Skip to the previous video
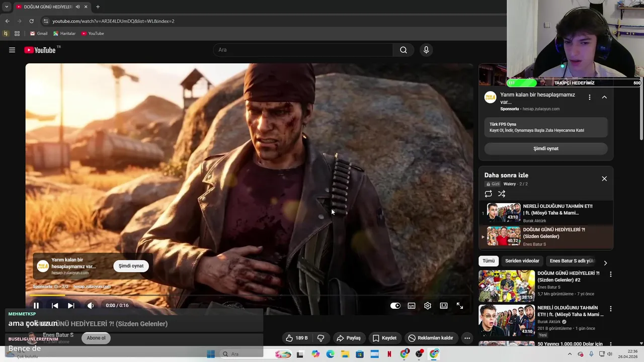 (x=55, y=305)
